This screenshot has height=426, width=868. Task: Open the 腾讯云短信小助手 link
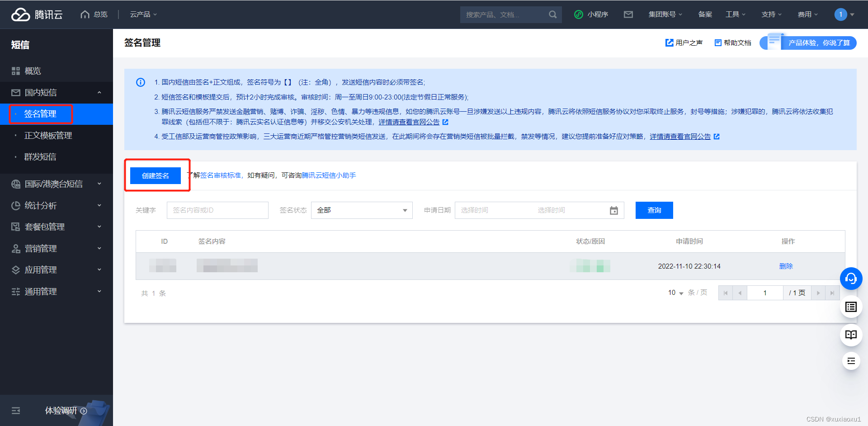pos(329,175)
